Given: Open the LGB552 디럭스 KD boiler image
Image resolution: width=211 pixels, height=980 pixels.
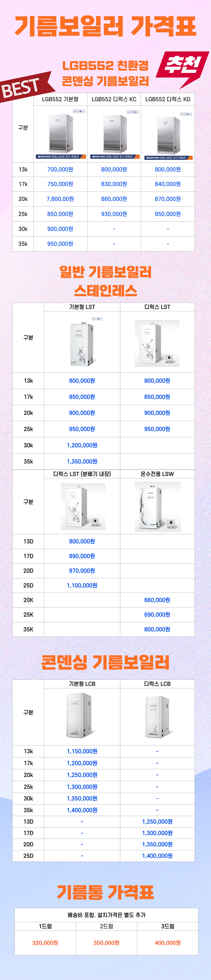Looking at the screenshot, I should pos(168,135).
